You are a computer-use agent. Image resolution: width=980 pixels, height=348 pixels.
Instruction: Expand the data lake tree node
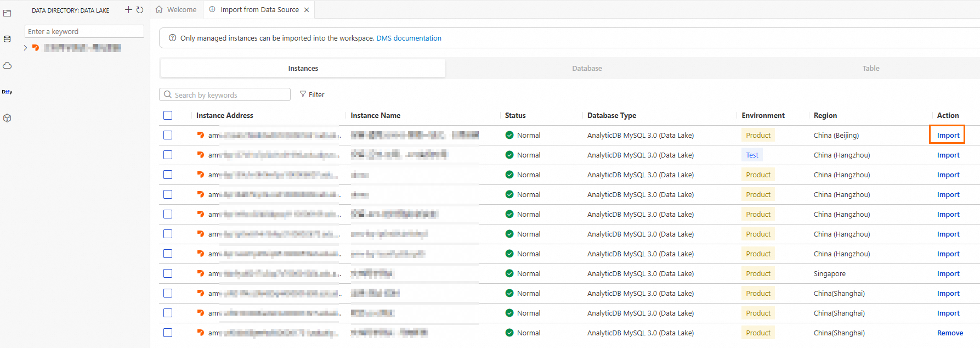coord(25,48)
